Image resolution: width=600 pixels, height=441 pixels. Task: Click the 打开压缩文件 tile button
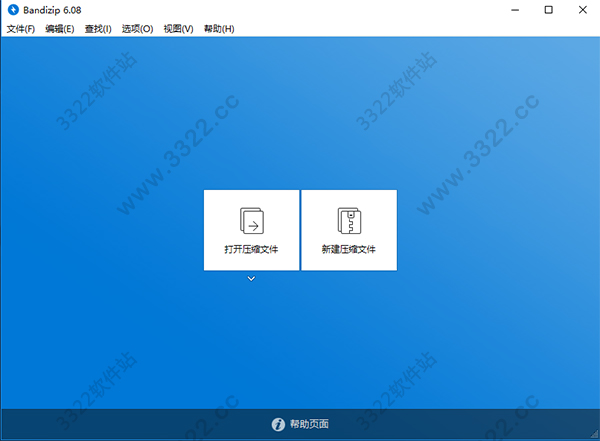[251, 230]
